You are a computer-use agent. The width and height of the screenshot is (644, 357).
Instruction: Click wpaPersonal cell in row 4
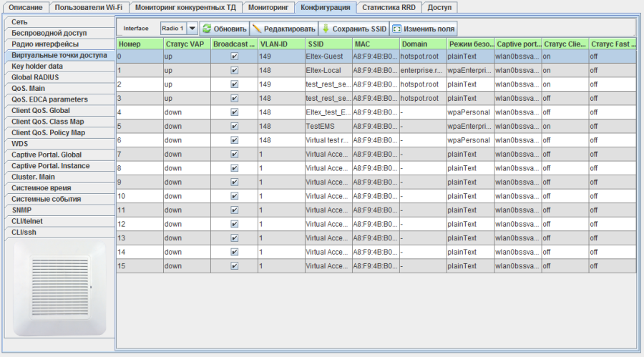coord(471,112)
